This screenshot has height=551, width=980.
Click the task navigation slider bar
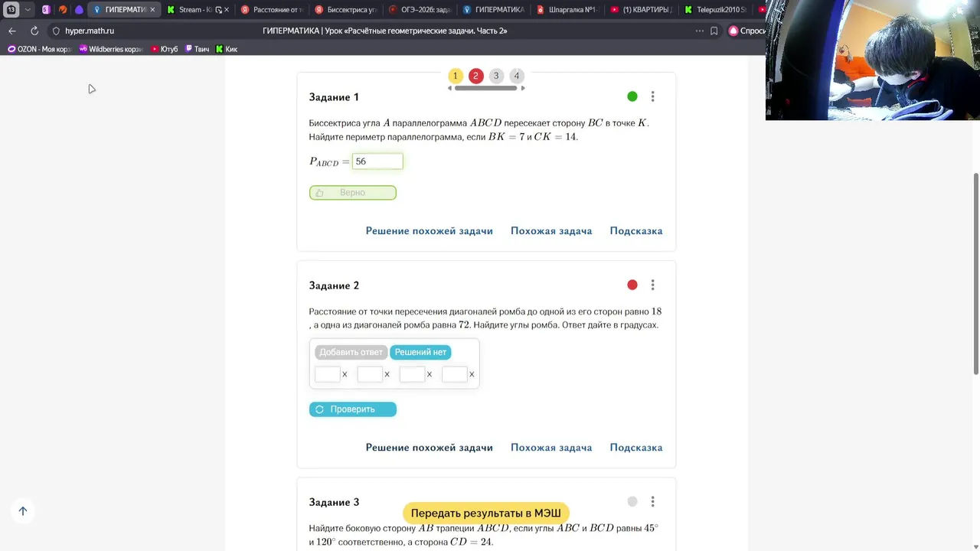tap(486, 89)
